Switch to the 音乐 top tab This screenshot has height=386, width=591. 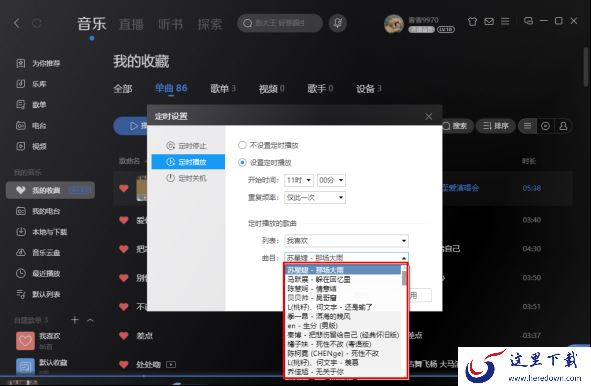pos(92,24)
